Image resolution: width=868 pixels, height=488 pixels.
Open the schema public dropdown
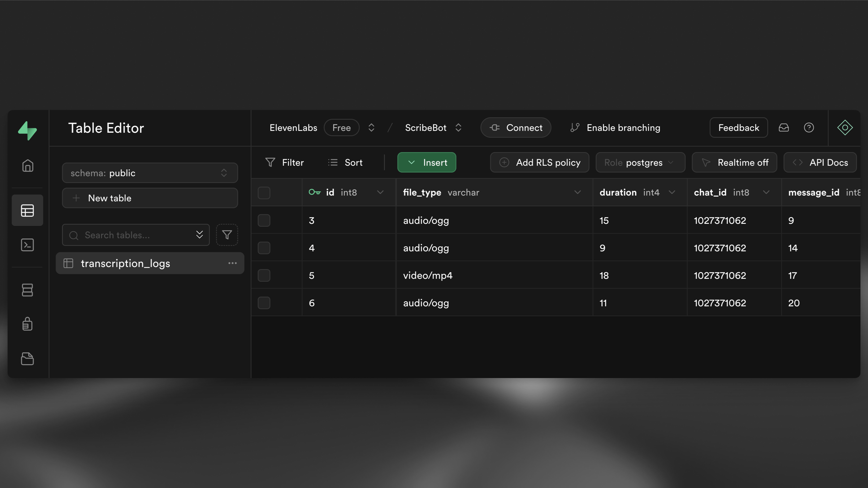click(150, 173)
